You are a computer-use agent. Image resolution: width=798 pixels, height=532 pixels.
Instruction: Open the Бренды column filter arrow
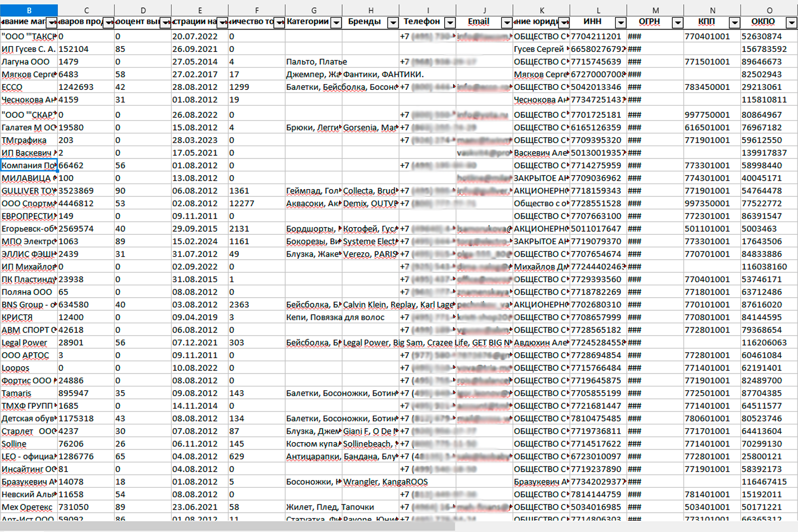[x=393, y=22]
